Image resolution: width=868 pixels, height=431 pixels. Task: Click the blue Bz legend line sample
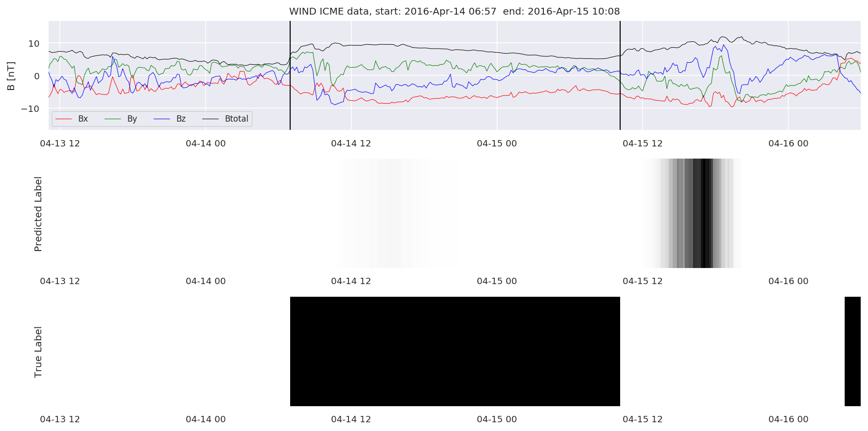[x=162, y=119]
